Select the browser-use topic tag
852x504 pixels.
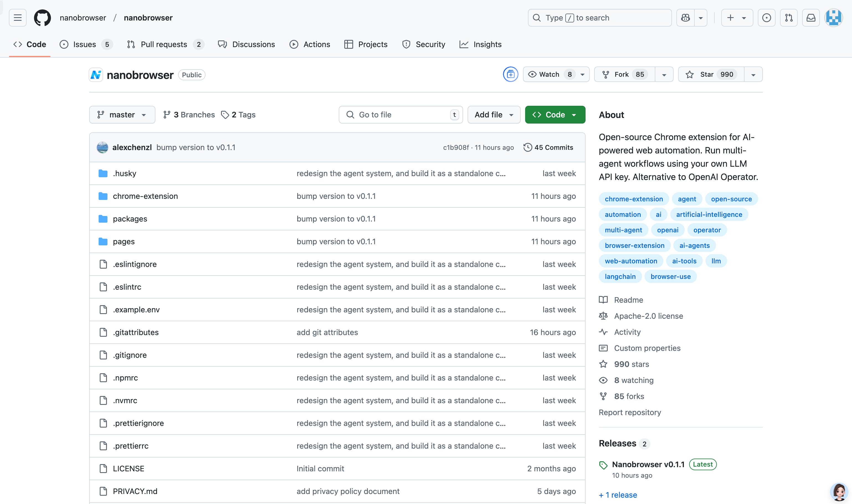(671, 276)
